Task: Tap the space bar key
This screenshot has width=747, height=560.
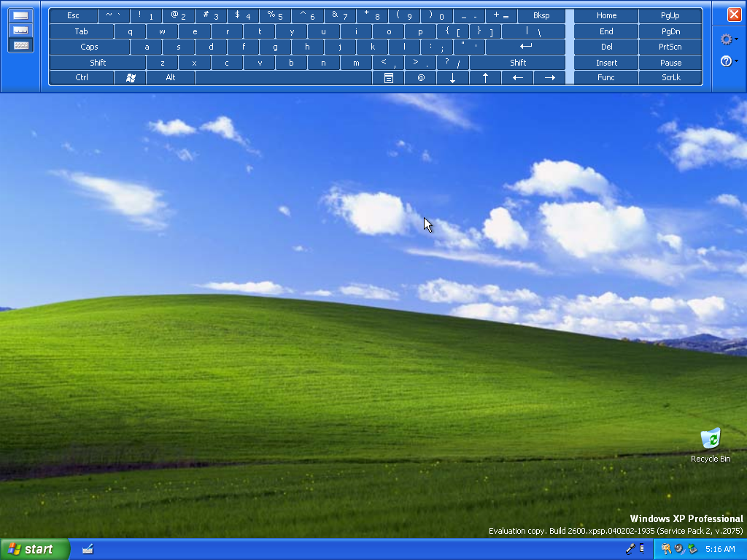Action: pos(284,77)
